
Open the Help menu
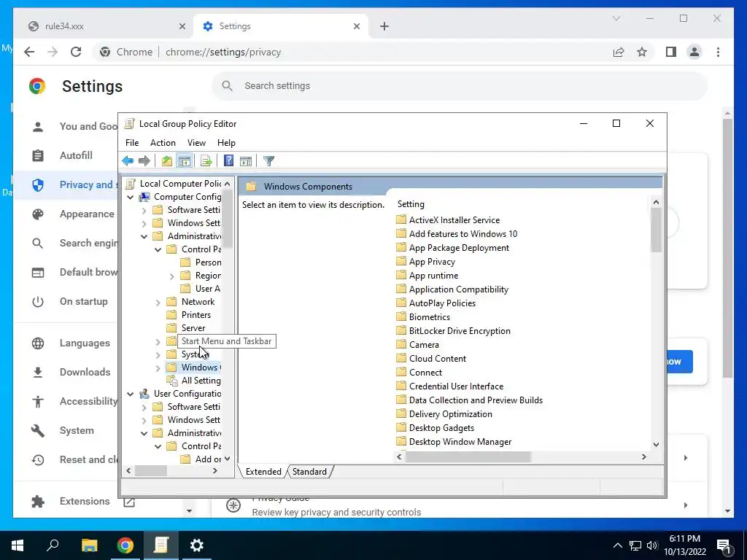pyautogui.click(x=226, y=143)
